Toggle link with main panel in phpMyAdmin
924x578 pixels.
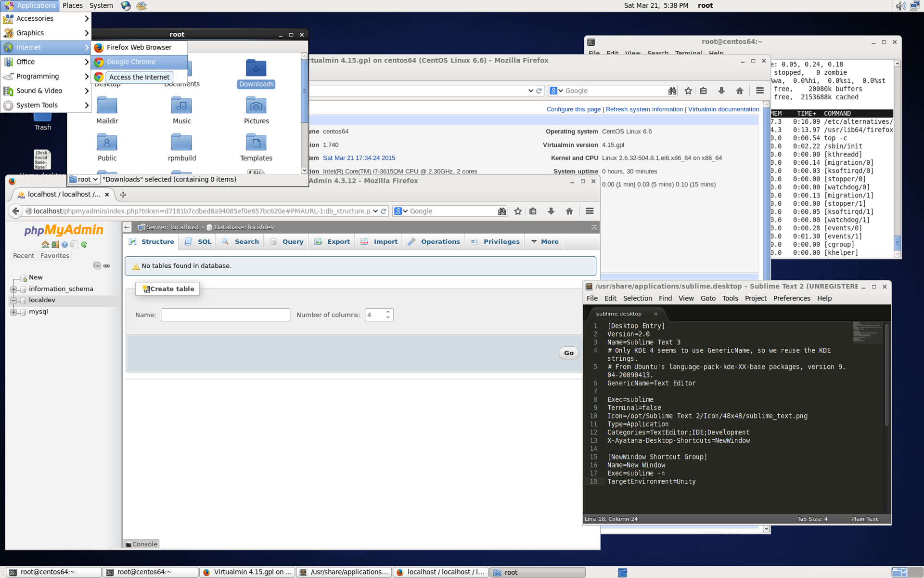[x=106, y=266]
